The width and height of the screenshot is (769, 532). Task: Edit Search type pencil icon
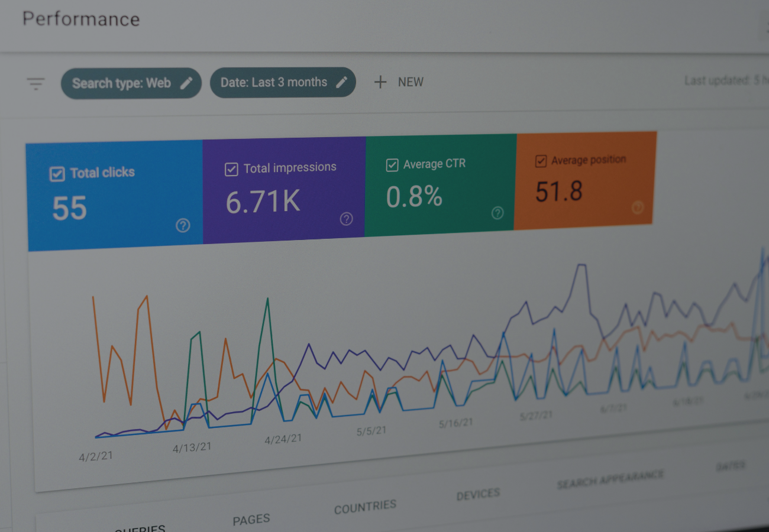coord(186,83)
